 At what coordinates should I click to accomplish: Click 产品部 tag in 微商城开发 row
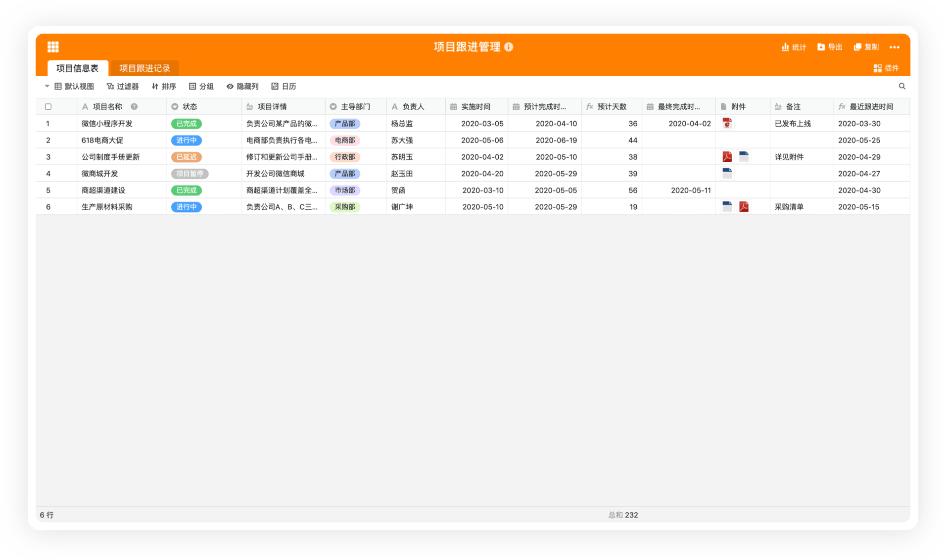[x=345, y=174]
